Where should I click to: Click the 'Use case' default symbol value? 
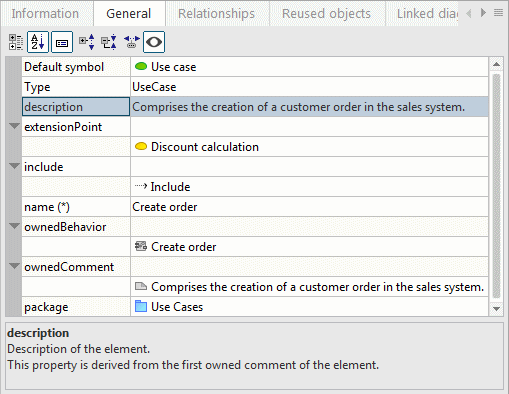tap(309, 67)
